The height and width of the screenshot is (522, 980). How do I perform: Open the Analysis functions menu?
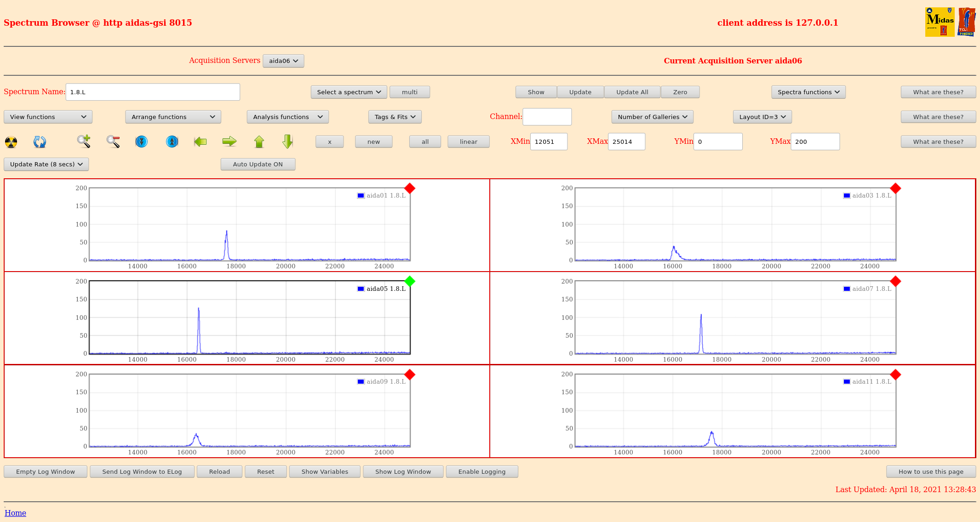287,117
